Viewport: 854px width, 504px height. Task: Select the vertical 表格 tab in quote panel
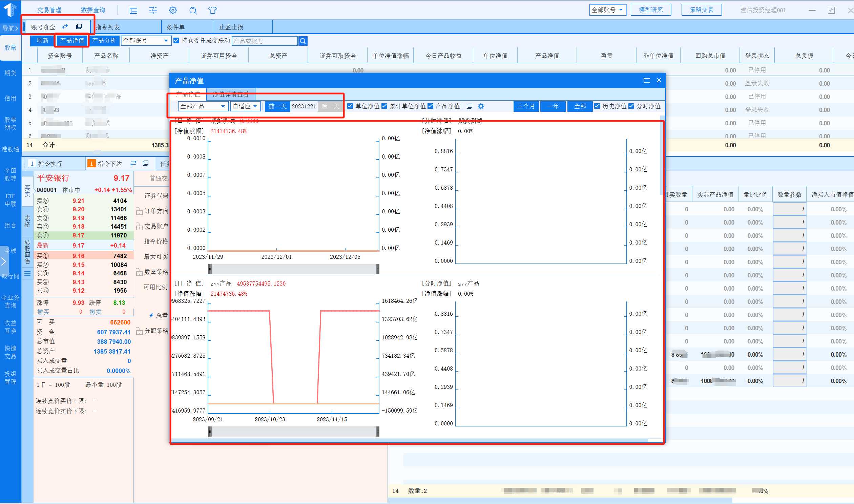[x=27, y=222]
